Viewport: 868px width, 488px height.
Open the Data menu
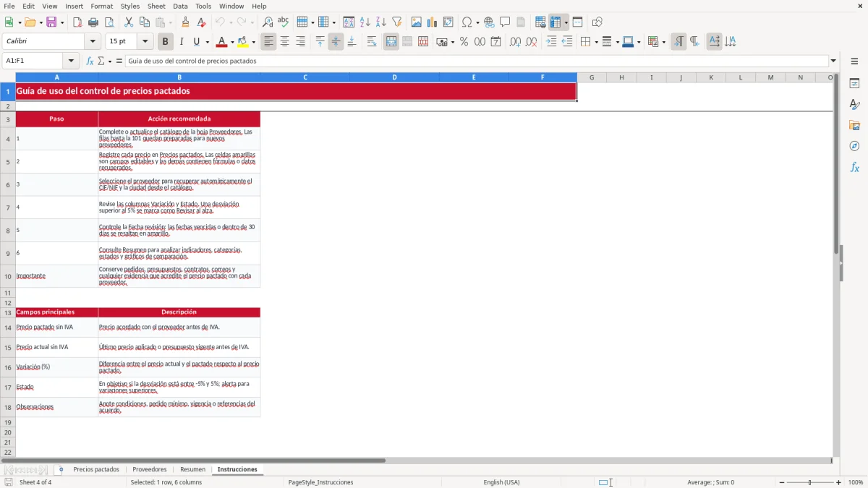pos(180,6)
